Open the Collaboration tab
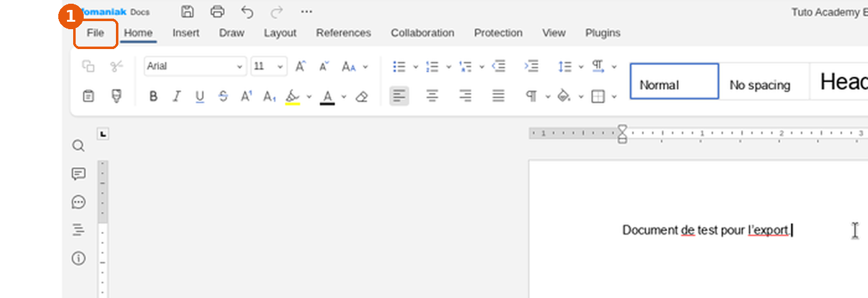The width and height of the screenshot is (868, 298). tap(422, 33)
